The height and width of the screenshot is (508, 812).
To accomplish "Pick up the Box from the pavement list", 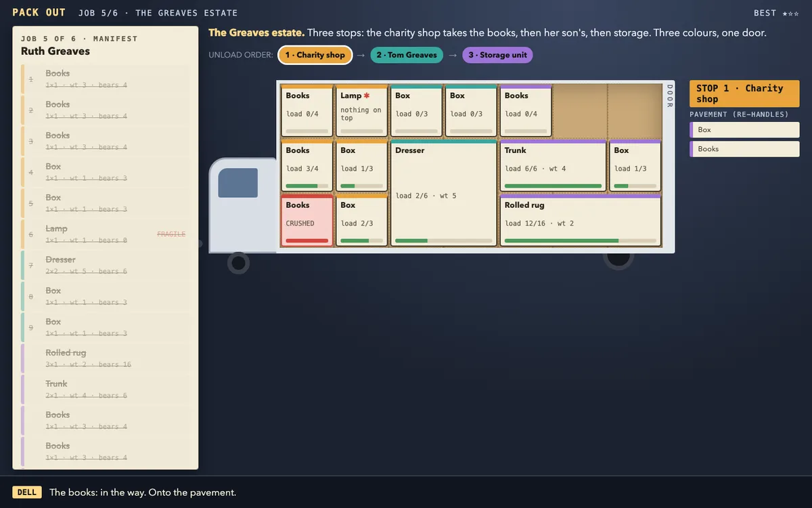I will (744, 130).
